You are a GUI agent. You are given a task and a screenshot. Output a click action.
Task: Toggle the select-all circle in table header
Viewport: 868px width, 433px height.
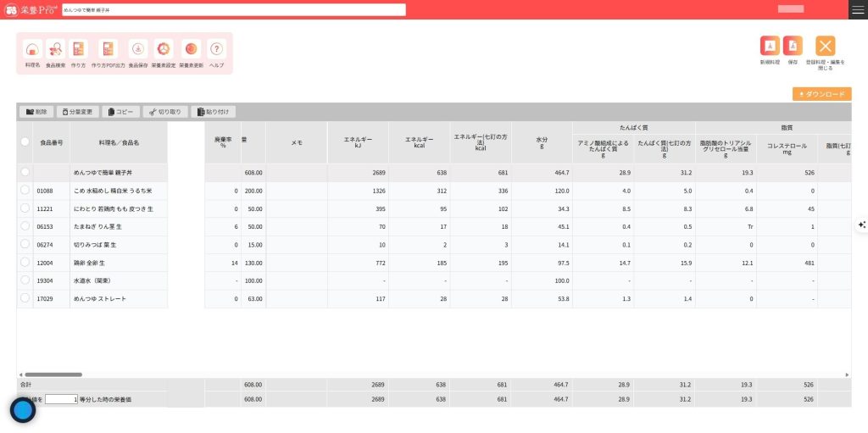coord(25,142)
